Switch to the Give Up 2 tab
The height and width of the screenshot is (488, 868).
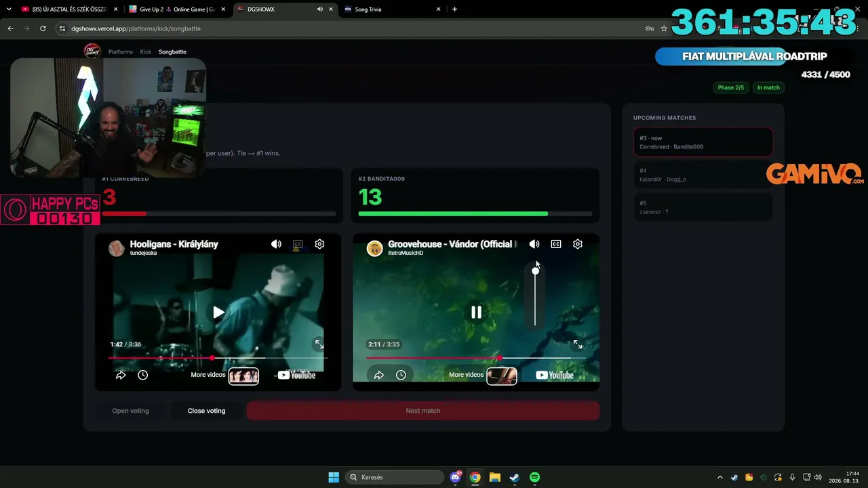pyautogui.click(x=177, y=9)
